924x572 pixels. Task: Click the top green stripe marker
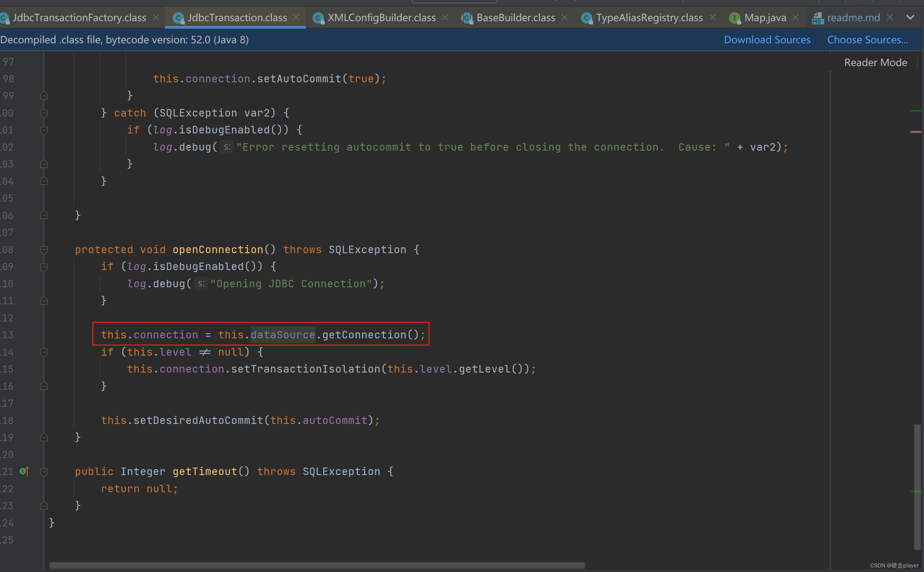(x=916, y=111)
